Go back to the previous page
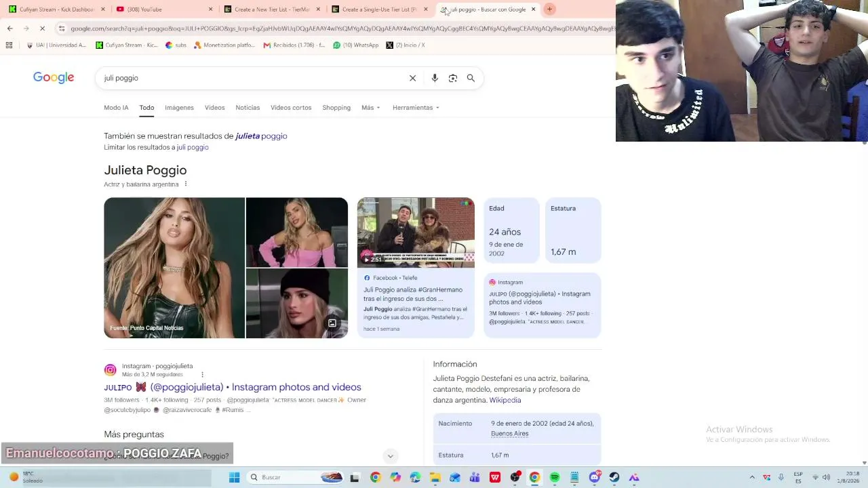The height and width of the screenshot is (488, 868). [9, 28]
